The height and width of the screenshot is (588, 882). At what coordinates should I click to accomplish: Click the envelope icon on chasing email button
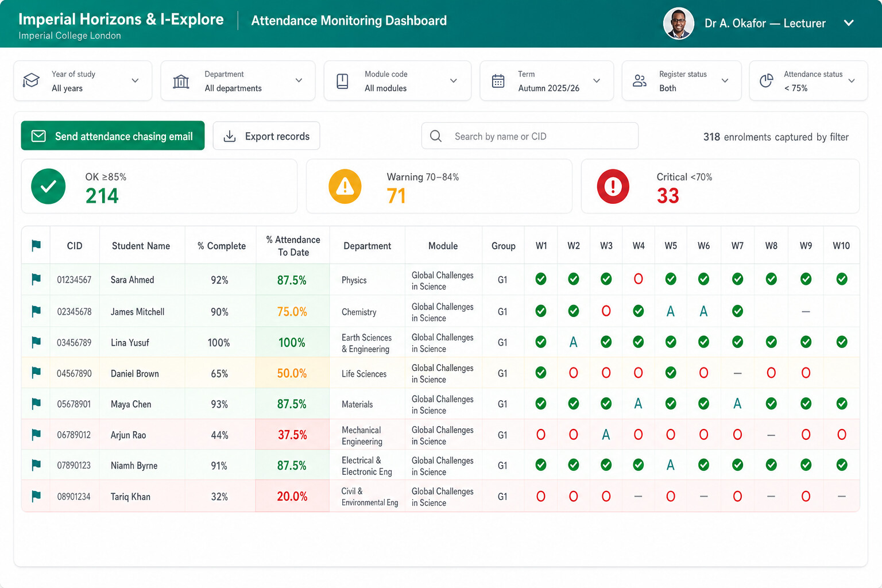(x=38, y=136)
